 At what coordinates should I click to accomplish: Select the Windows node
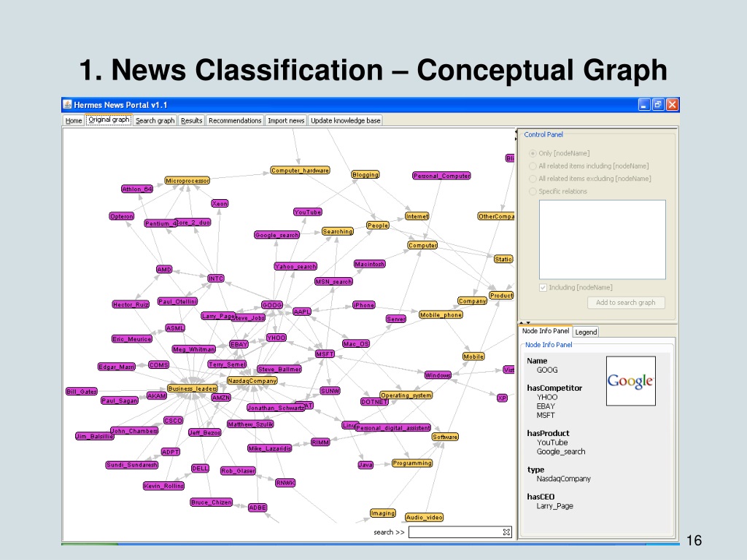[438, 376]
